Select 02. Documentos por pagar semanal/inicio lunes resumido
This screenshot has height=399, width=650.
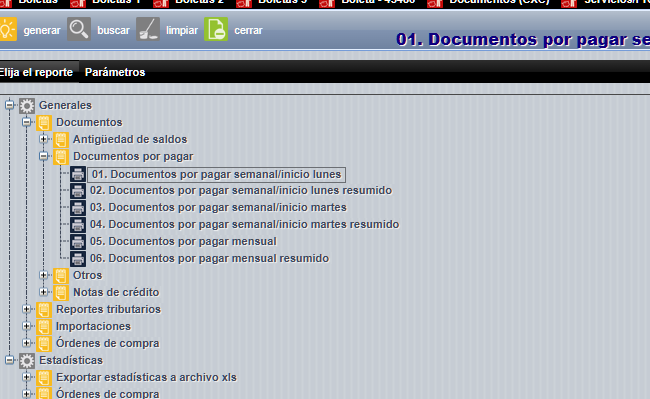241,191
